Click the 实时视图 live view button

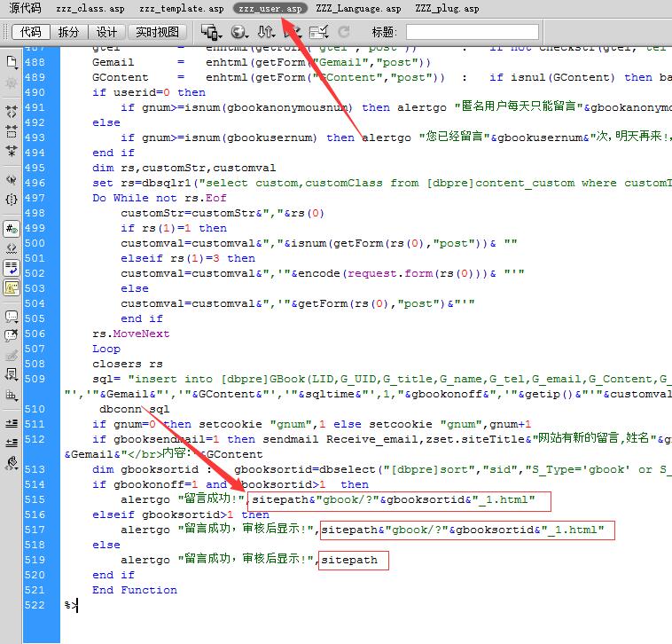[x=156, y=33]
